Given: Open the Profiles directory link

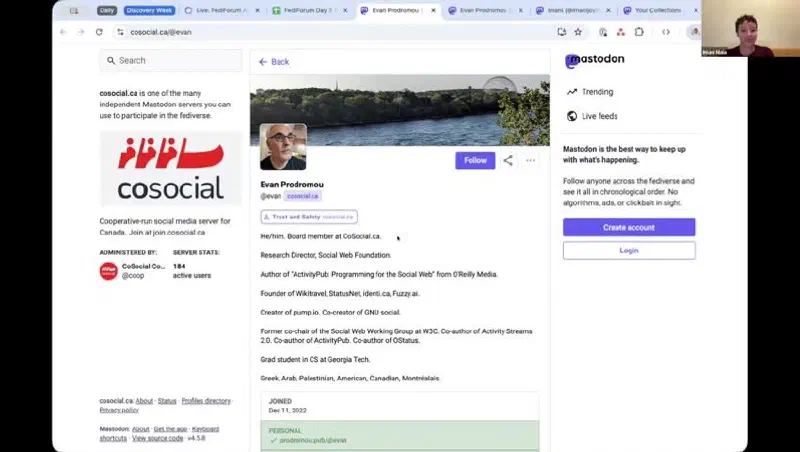Looking at the screenshot, I should (x=206, y=401).
